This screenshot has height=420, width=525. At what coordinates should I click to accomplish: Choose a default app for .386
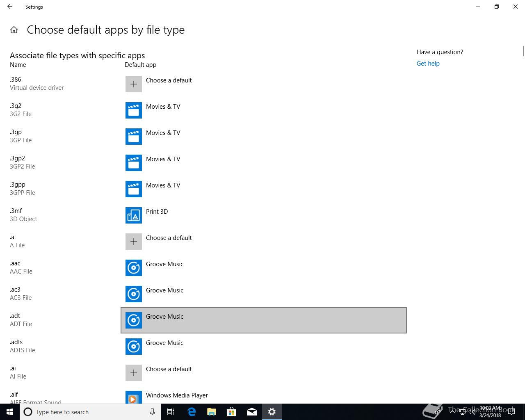(263, 84)
